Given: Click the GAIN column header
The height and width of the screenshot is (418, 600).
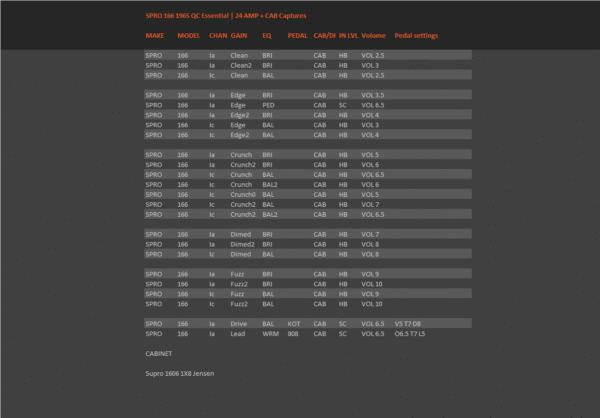Looking at the screenshot, I should pos(239,36).
